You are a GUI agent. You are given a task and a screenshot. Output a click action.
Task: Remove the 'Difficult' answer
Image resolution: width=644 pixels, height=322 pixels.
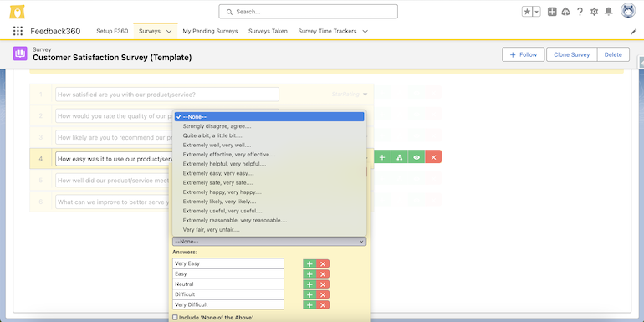323,294
